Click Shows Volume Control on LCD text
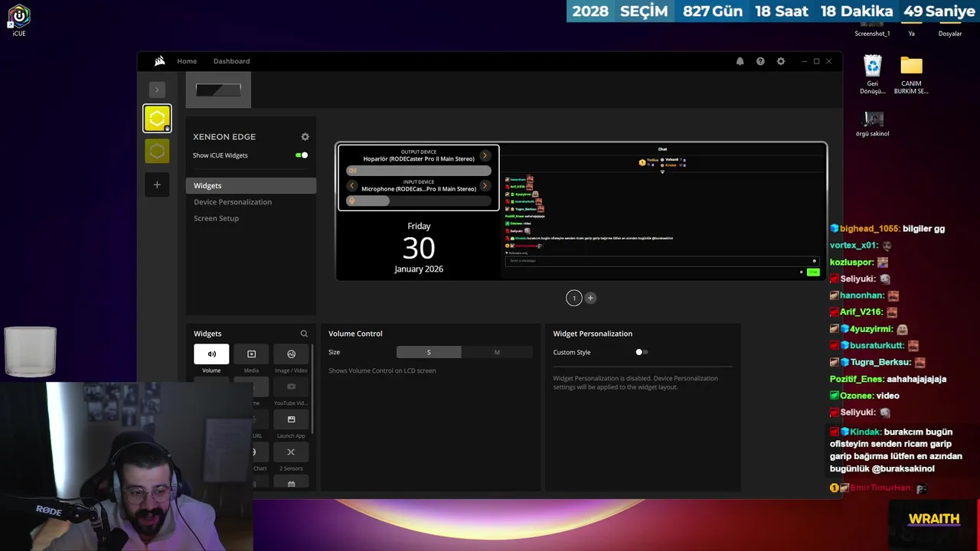This screenshot has height=551, width=980. (382, 370)
